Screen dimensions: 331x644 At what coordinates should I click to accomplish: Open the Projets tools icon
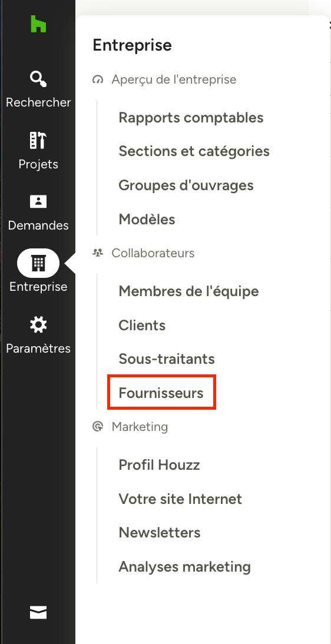tap(38, 140)
